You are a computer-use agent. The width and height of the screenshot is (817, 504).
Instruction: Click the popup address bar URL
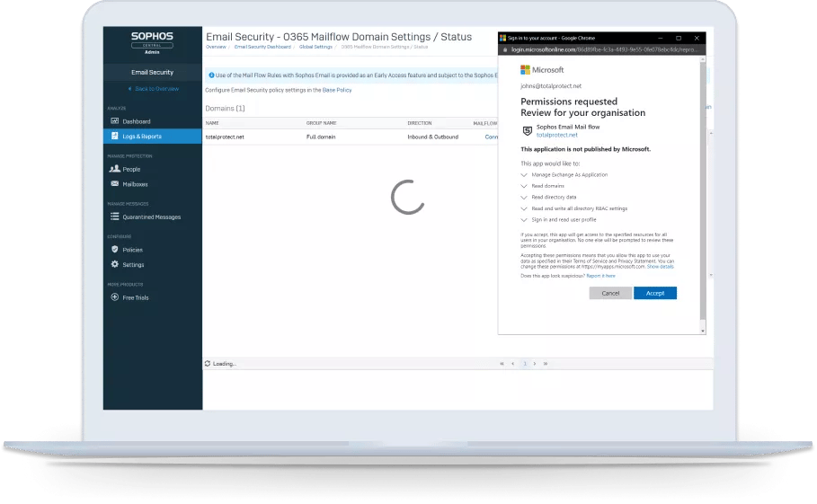(x=603, y=50)
